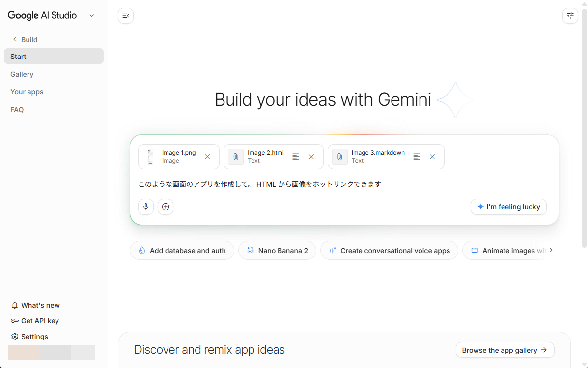Start voice input with the microphone button

pos(146,207)
